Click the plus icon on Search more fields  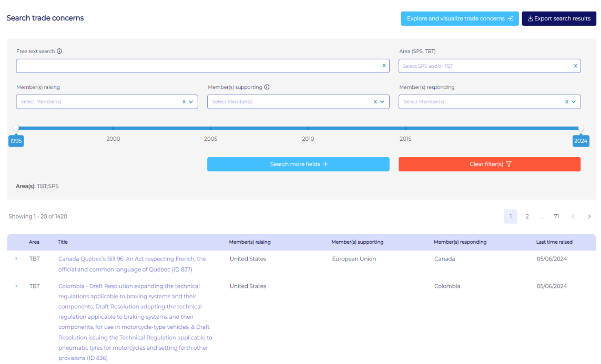coord(325,164)
